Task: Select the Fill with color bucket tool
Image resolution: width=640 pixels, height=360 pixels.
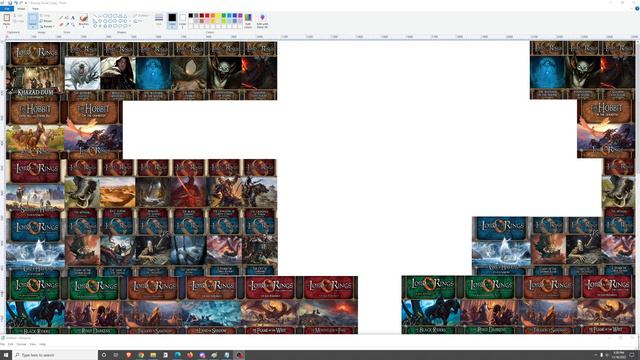Action: 67,18
